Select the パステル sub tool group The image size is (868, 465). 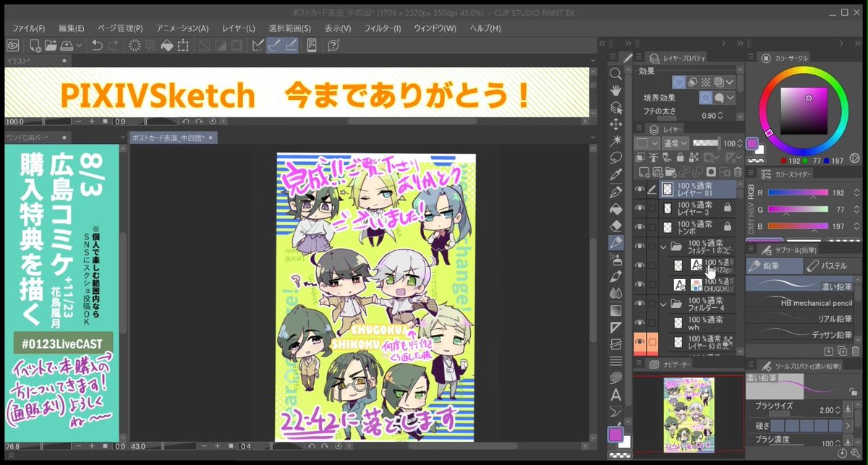tap(833, 266)
